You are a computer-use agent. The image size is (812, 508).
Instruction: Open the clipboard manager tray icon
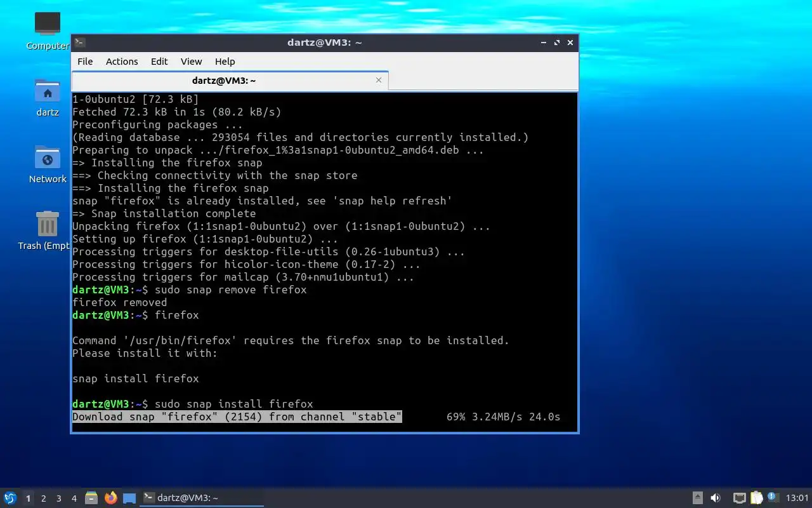[756, 498]
